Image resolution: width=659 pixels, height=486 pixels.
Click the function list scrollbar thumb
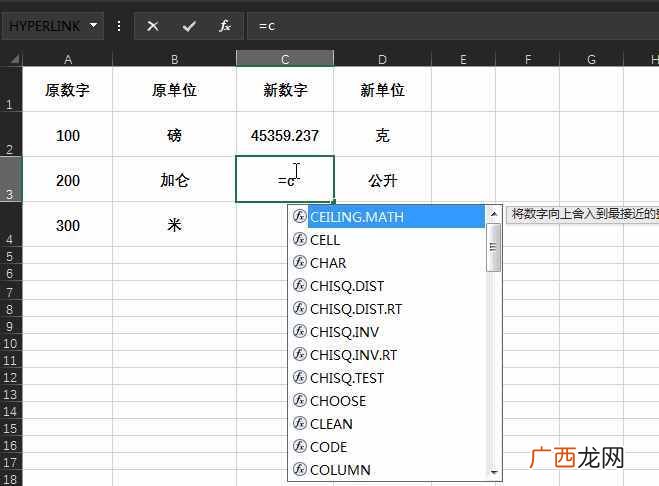pyautogui.click(x=493, y=248)
